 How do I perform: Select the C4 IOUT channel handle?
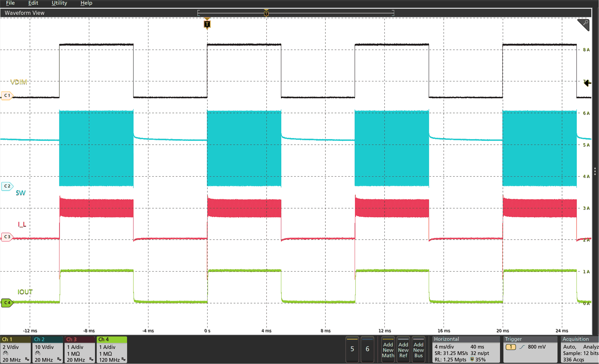pos(7,303)
